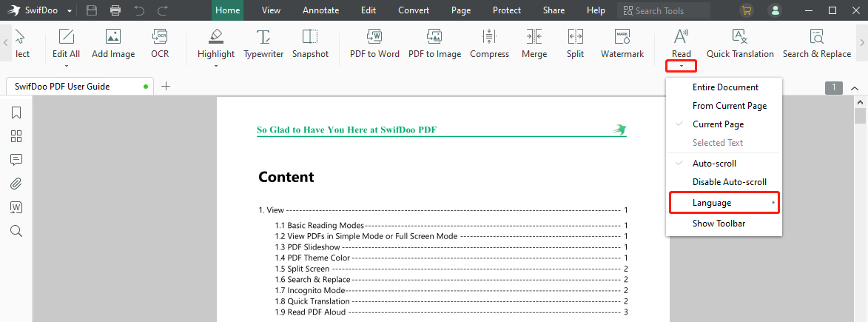Image resolution: width=868 pixels, height=322 pixels.
Task: Click the page number indicator box
Action: pyautogui.click(x=834, y=87)
